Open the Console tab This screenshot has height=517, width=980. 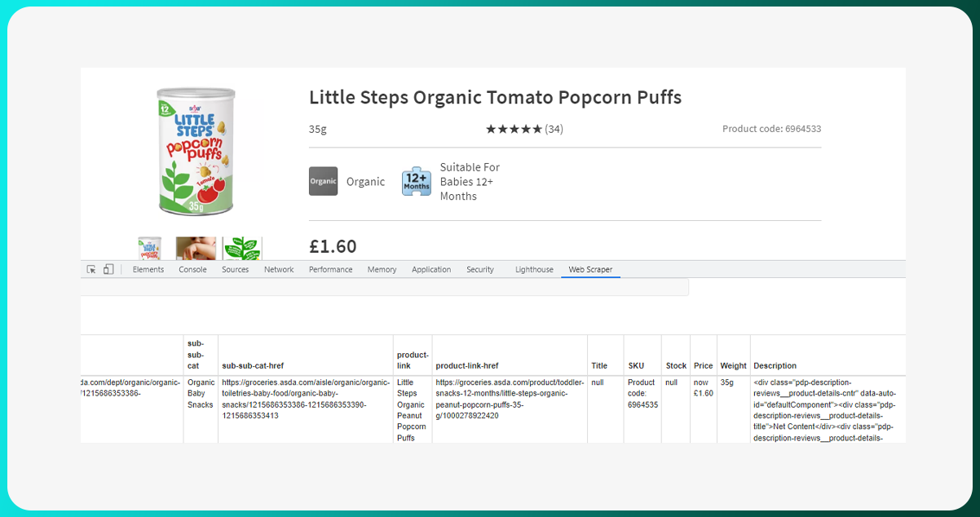[192, 269]
